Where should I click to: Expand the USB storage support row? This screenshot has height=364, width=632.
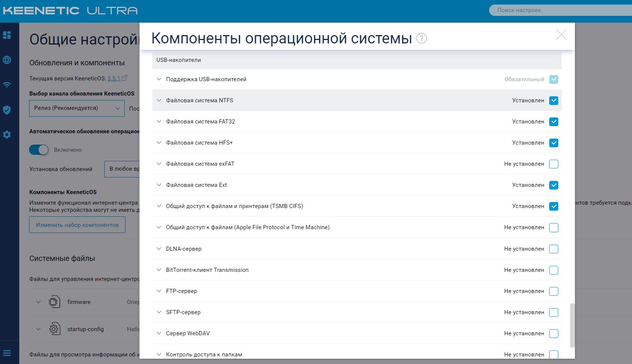coord(159,79)
